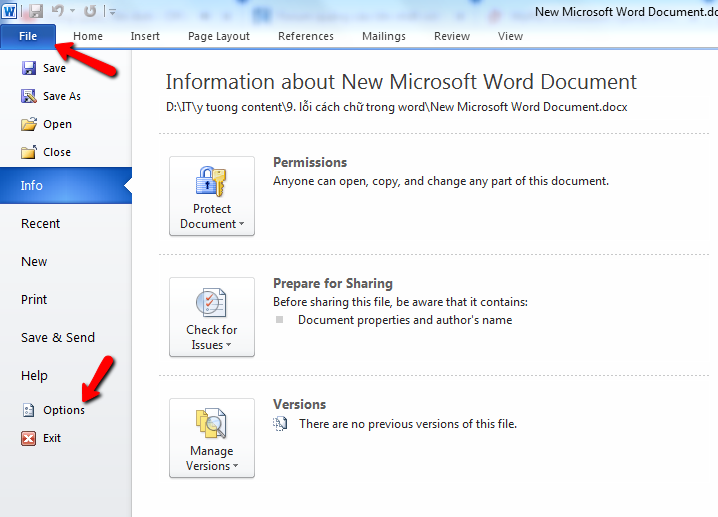Image resolution: width=718 pixels, height=517 pixels.
Task: Select Save As in the backstage menu
Action: coord(61,96)
